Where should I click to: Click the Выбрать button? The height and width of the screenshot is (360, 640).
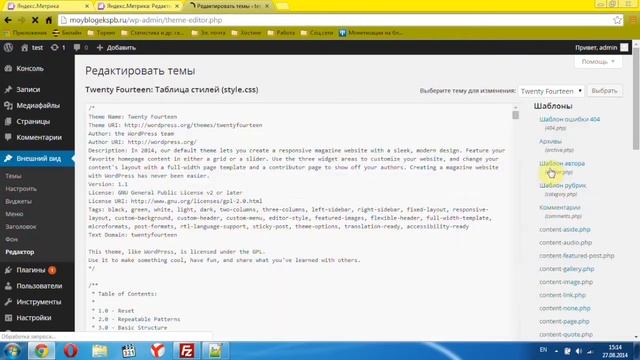tap(604, 91)
